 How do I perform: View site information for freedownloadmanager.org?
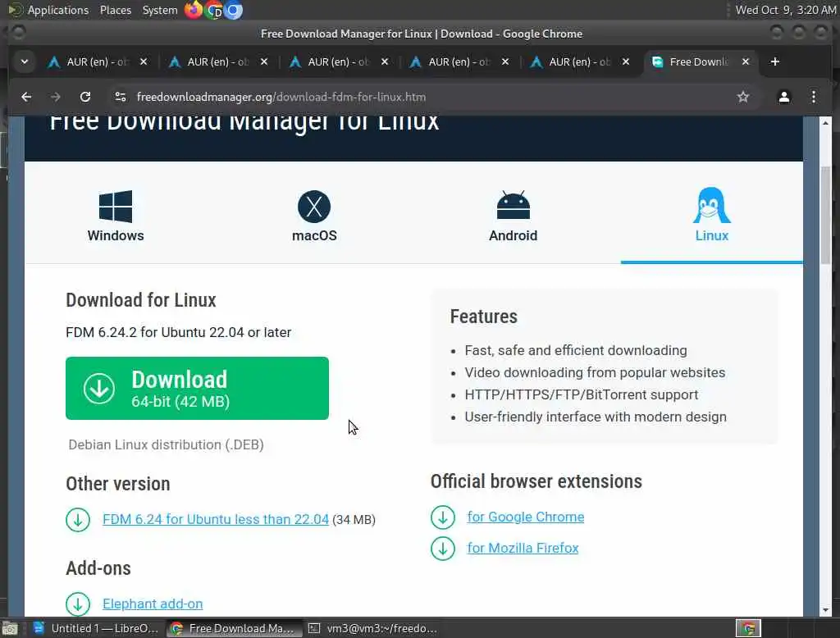[121, 97]
